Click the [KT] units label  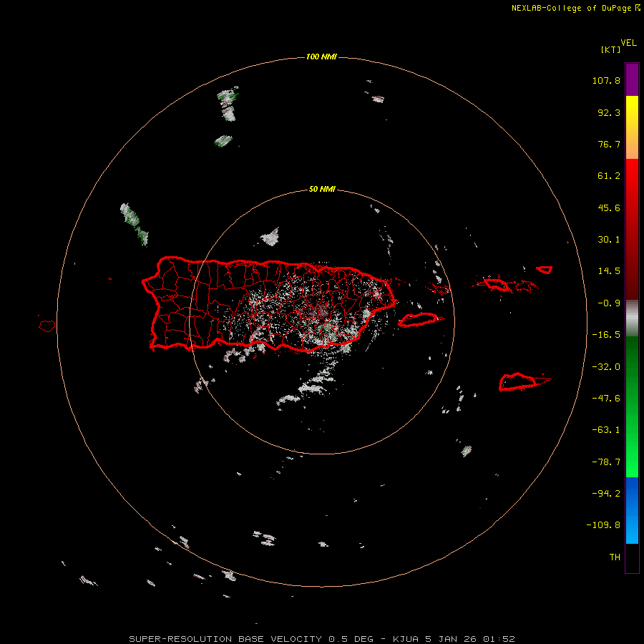610,49
